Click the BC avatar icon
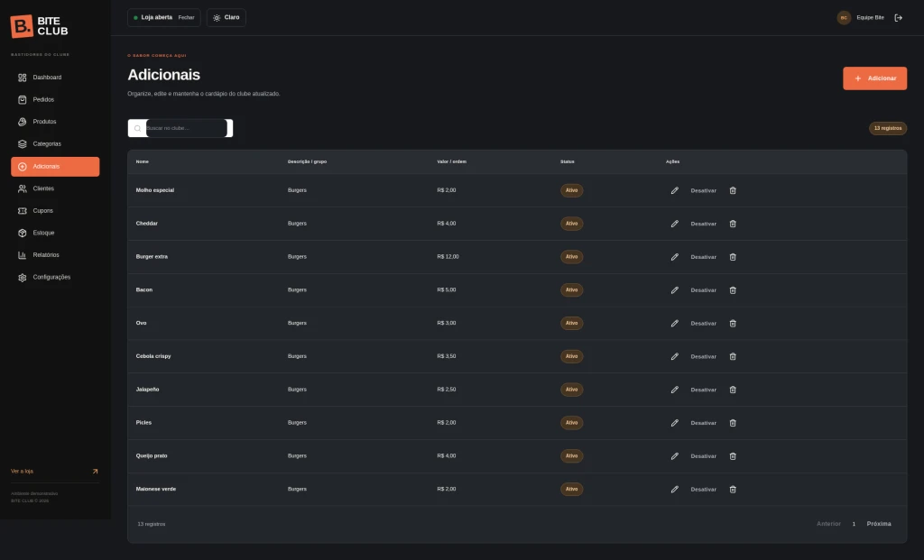 click(844, 18)
